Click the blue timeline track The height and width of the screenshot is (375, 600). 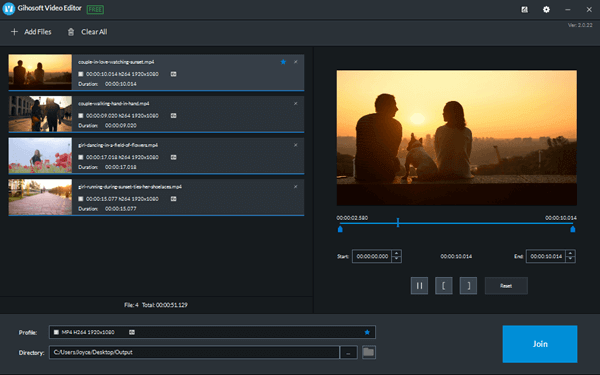point(457,223)
